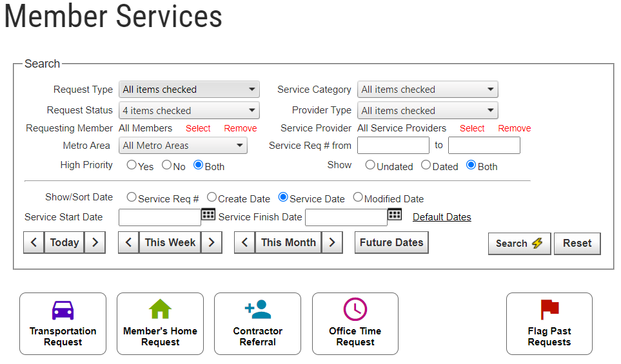Click the This Month button
The height and width of the screenshot is (364, 621).
click(288, 243)
